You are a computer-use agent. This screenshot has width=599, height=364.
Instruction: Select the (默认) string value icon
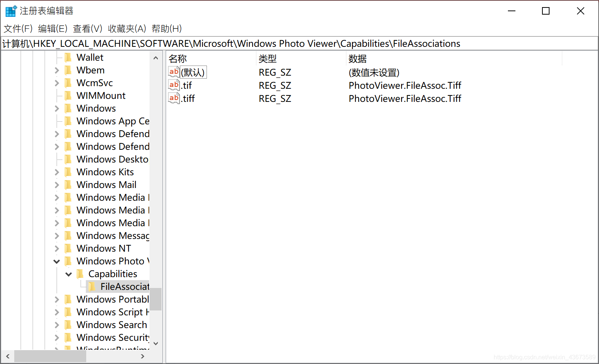coord(174,72)
